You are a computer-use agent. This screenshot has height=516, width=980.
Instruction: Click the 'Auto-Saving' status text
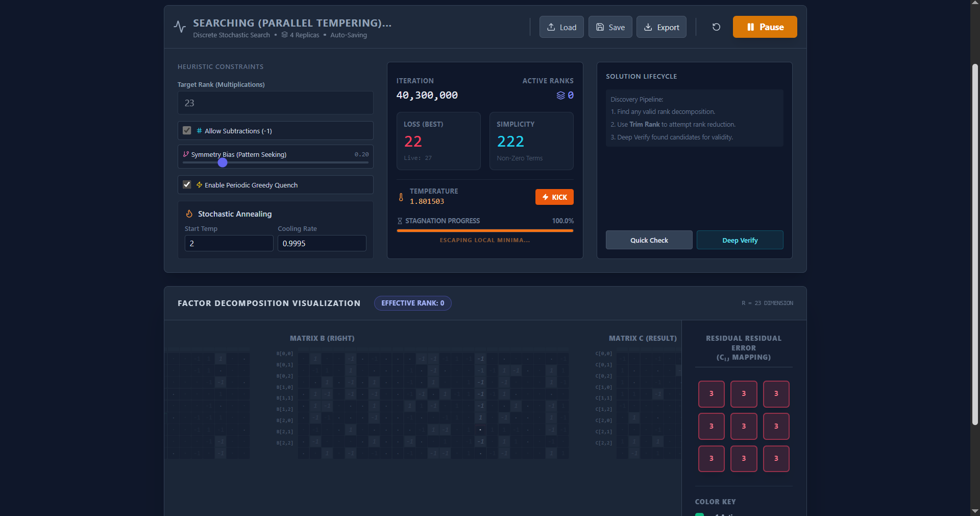349,35
